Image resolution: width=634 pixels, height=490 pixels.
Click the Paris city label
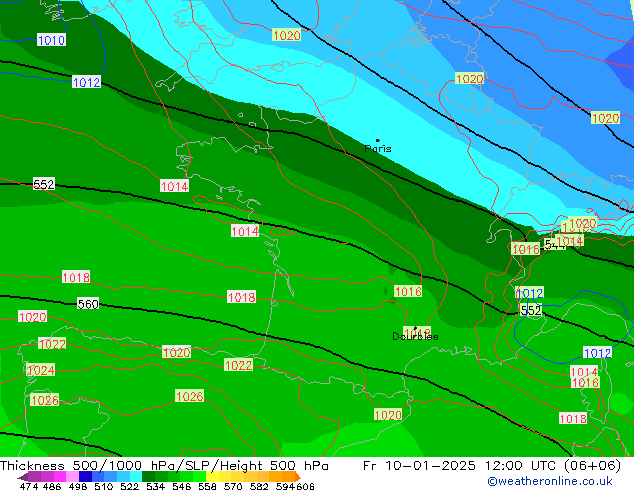pos(378,149)
